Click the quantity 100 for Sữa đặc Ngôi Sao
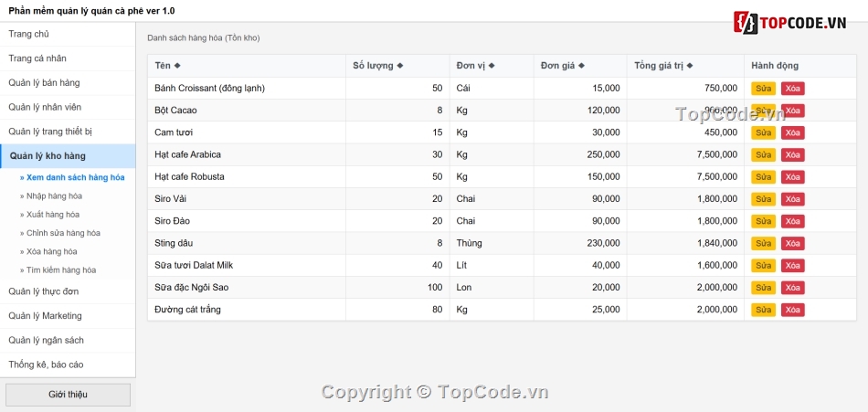868x412 pixels. [x=397, y=288]
